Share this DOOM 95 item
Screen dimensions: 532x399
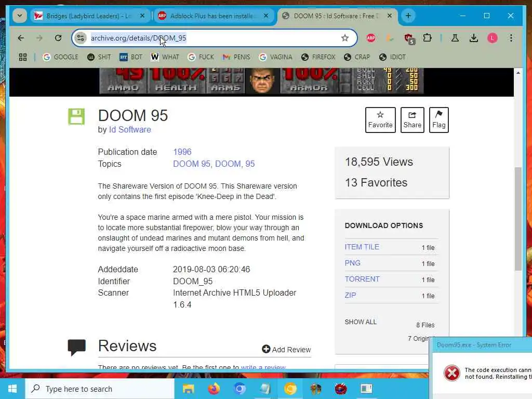(412, 120)
